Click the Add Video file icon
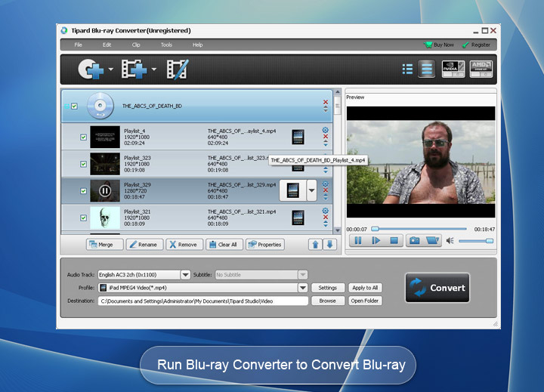 [x=133, y=70]
